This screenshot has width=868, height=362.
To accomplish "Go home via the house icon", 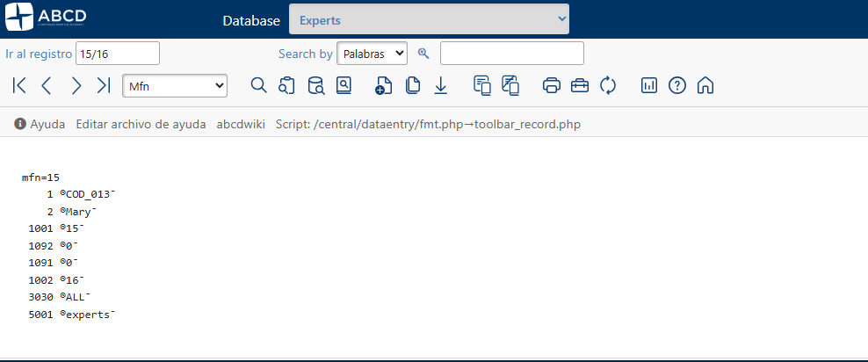I will coord(705,85).
